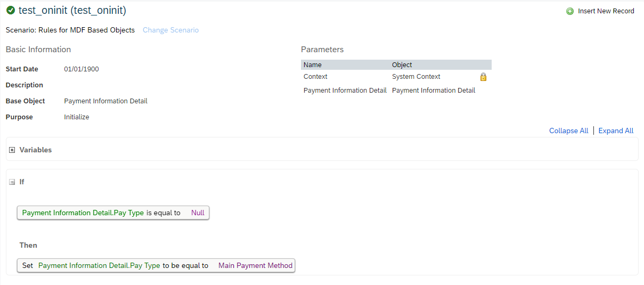This screenshot has width=644, height=285.
Task: Click the lock icon beside System Context
Action: 484,77
